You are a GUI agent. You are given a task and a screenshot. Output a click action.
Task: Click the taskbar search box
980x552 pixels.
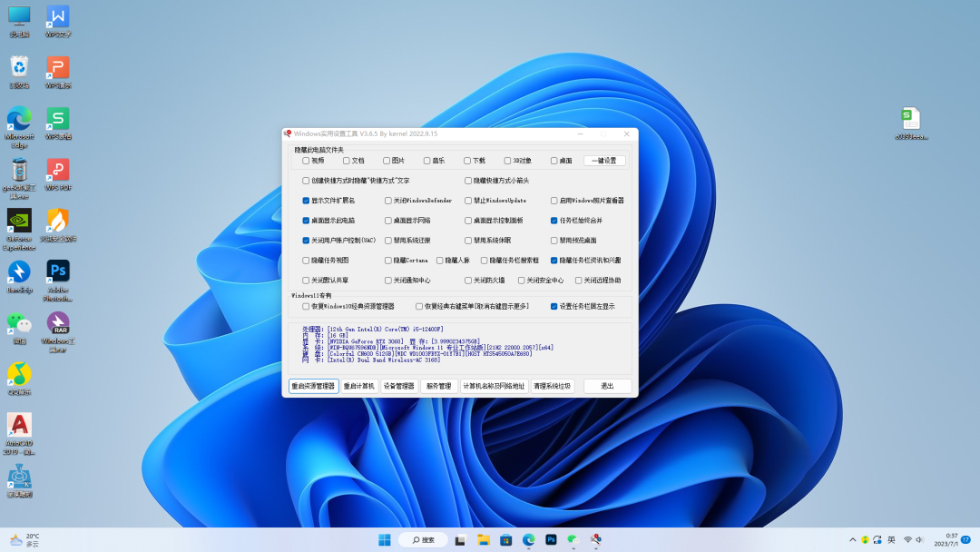423,538
